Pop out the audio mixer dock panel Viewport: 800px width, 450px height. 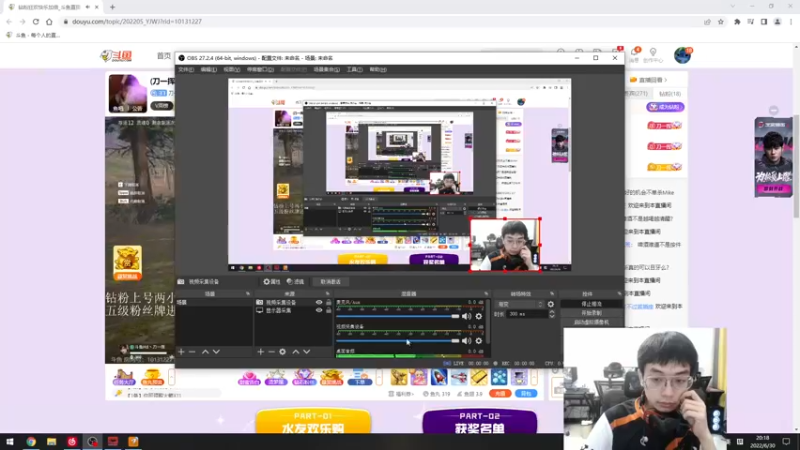[486, 294]
